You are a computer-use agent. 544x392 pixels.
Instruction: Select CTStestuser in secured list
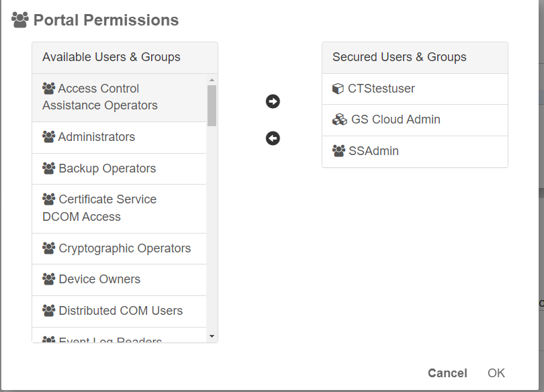click(x=381, y=89)
